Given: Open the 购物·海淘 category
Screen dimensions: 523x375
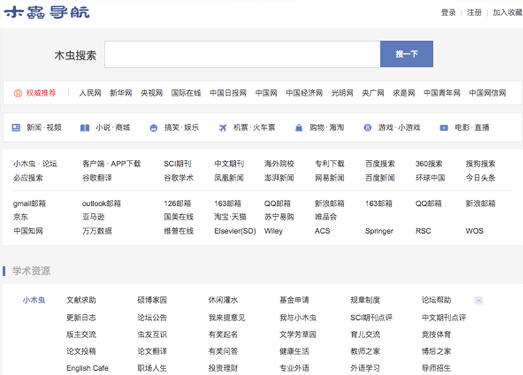Looking at the screenshot, I should coord(327,127).
